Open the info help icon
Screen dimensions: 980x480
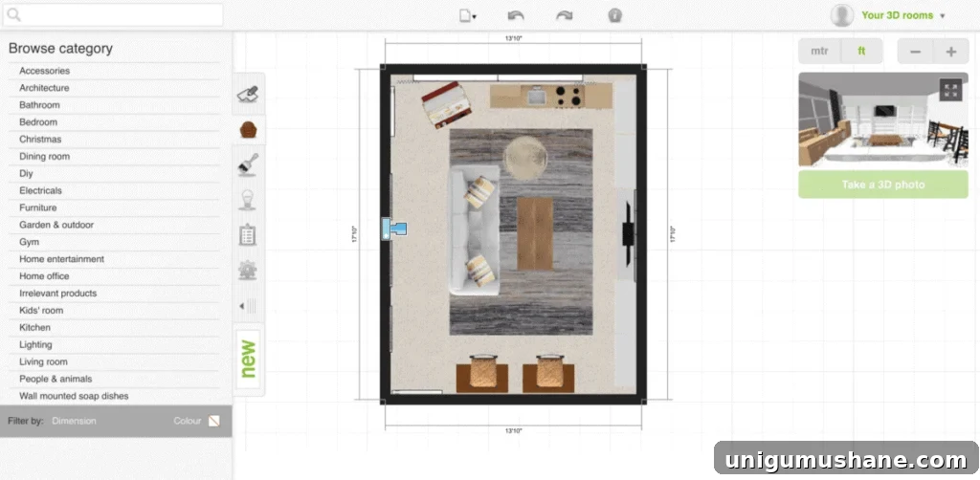(x=615, y=15)
